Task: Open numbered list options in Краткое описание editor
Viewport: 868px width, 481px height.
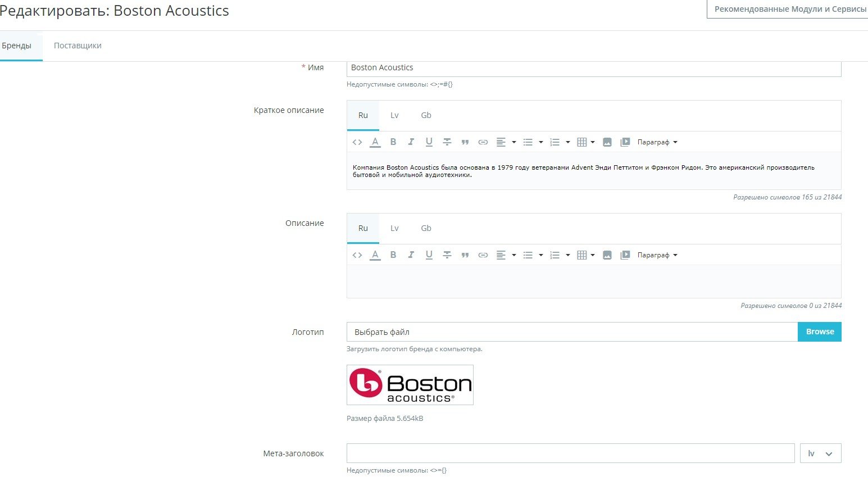Action: 560,142
